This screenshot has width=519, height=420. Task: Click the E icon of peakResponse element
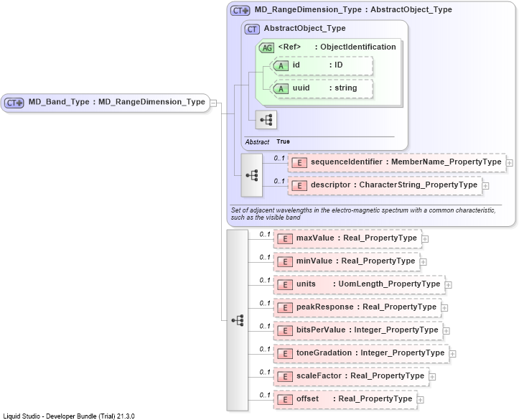285,307
